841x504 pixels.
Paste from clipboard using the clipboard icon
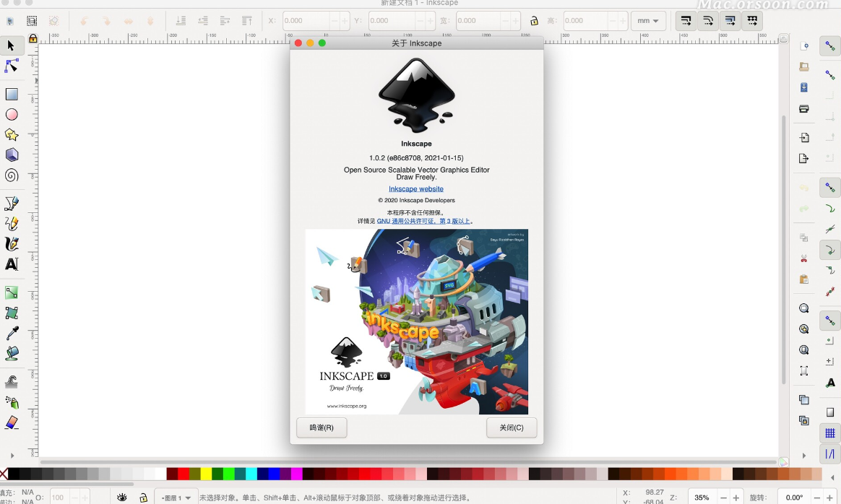coord(803,279)
